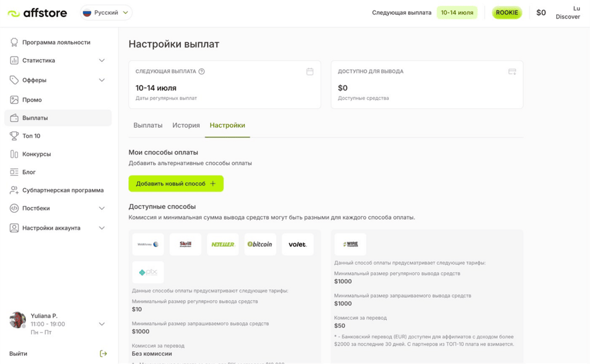Image resolution: width=590 pixels, height=364 pixels.
Task: Select the Wire transfer payment method
Action: pos(350,244)
